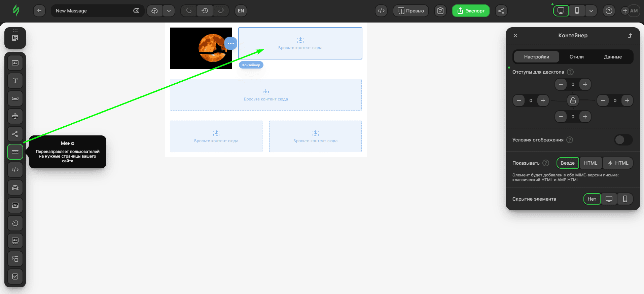Select the Timer block icon
This screenshot has width=644, height=294.
[x=15, y=223]
